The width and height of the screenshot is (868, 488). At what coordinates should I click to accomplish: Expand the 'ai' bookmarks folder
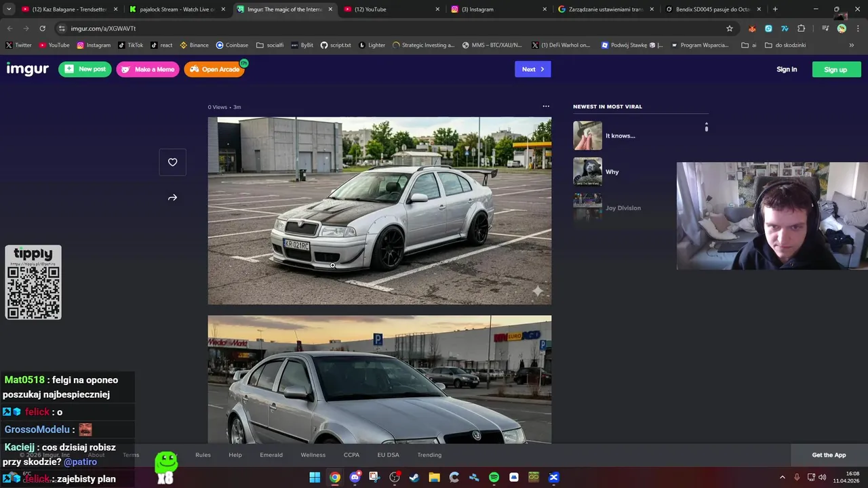[749, 45]
